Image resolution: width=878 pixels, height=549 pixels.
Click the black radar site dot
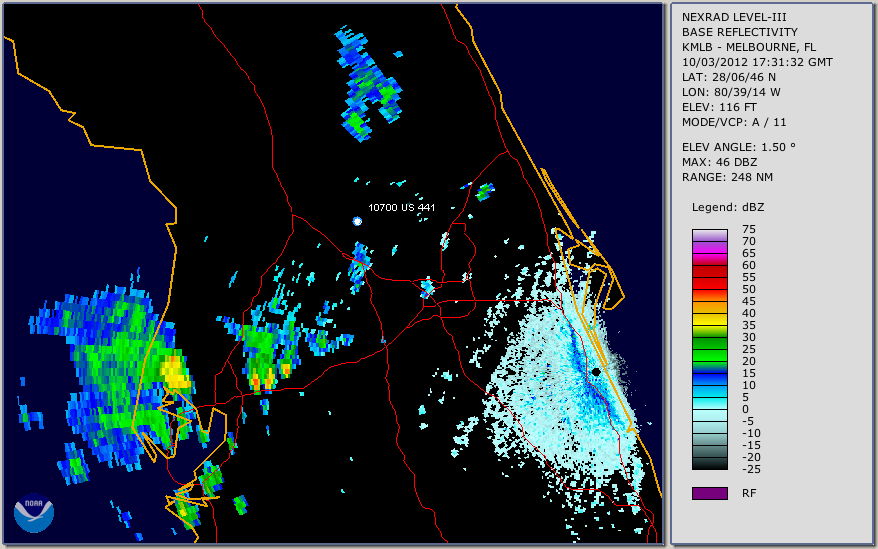pyautogui.click(x=596, y=371)
